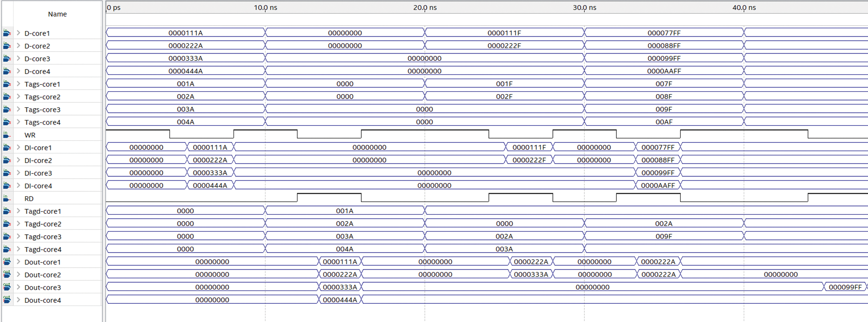The image size is (868, 322).
Task: Expand the Tags-core1 bus bits
Action: pyautogui.click(x=18, y=84)
